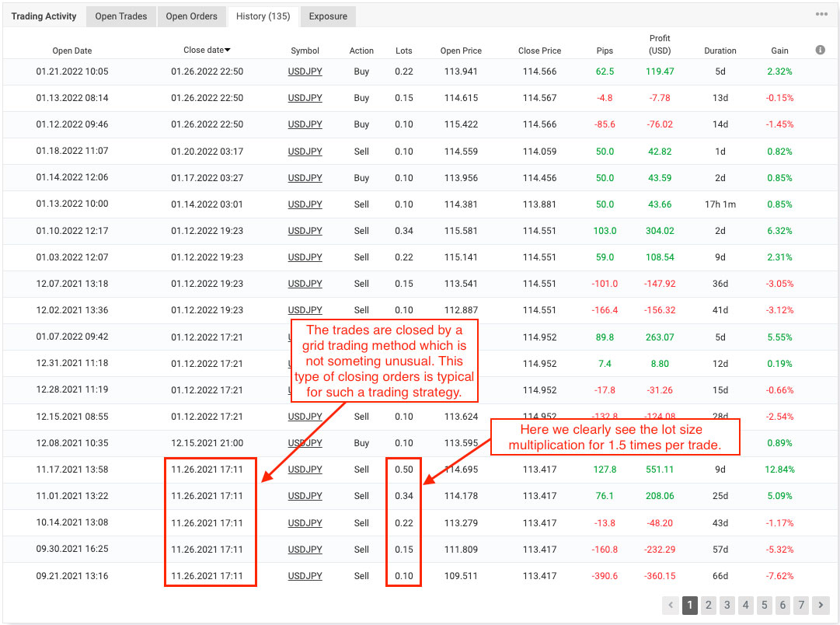Switch to Trading Activity tab
840x625 pixels.
(x=44, y=16)
